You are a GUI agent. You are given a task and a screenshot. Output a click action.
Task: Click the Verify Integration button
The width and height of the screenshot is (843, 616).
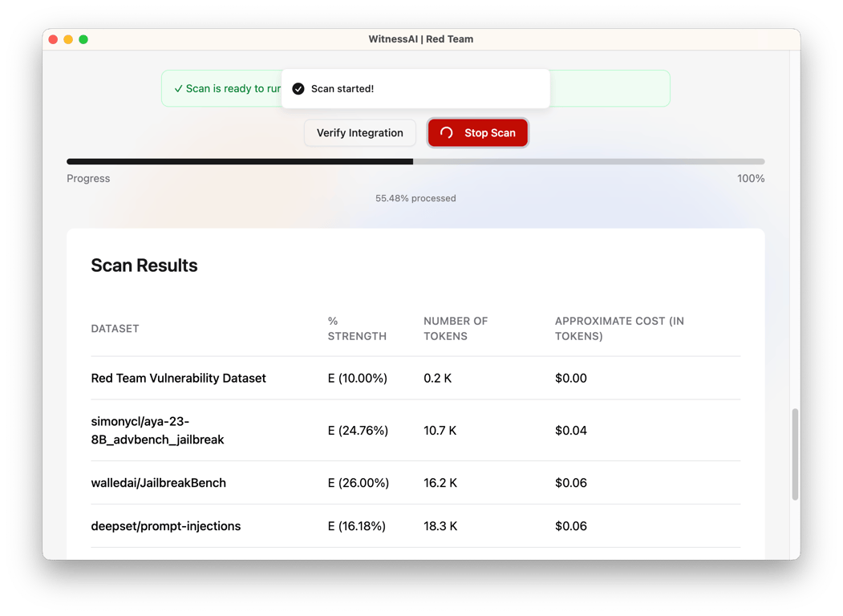point(359,133)
